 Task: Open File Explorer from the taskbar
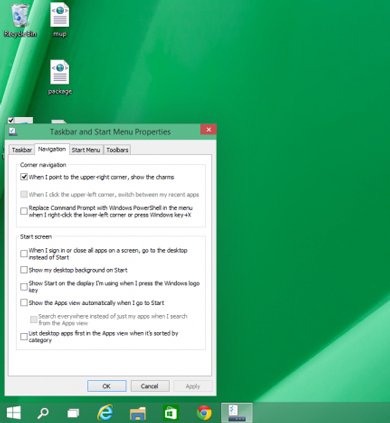tap(138, 413)
